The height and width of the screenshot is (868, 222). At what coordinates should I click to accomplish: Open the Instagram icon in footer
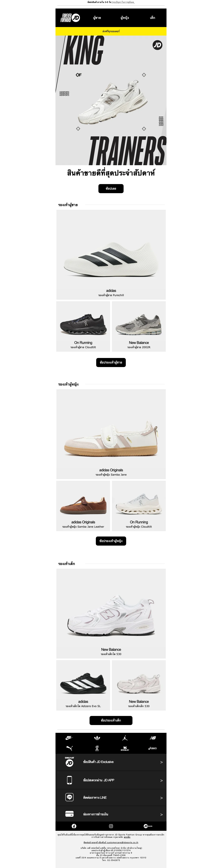coord(111,826)
